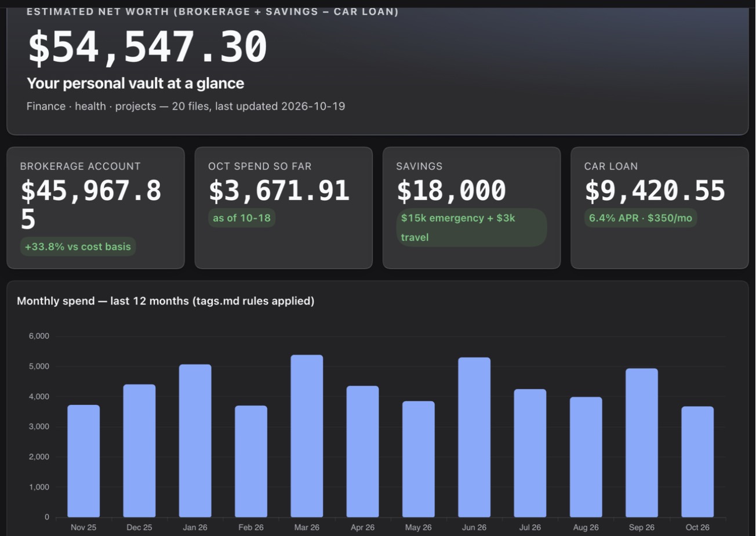Image resolution: width=756 pixels, height=536 pixels.
Task: Click the "Mar 26" x-axis label
Action: 307,527
